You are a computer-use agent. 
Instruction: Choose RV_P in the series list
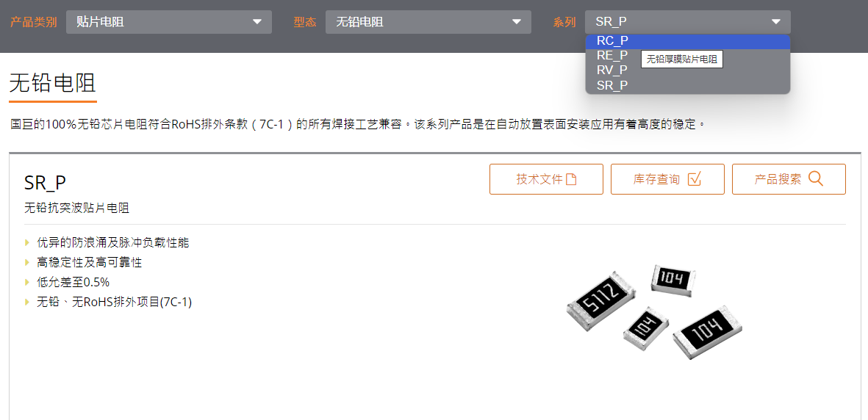tap(687, 70)
